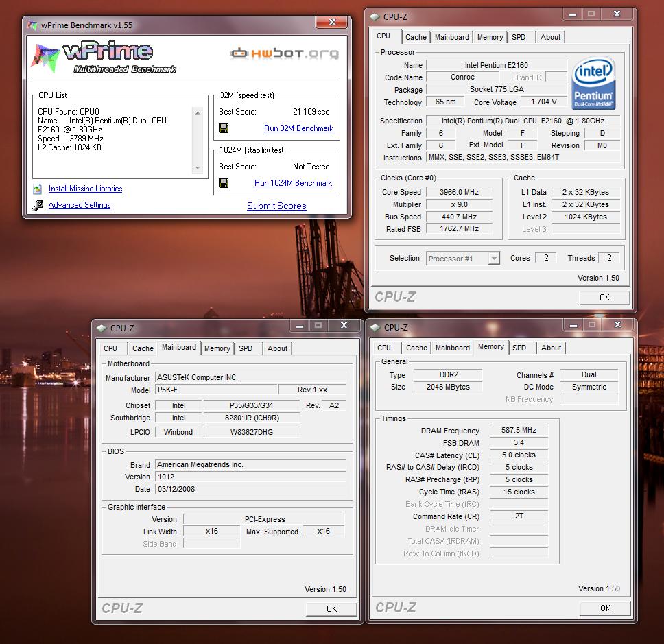The height and width of the screenshot is (644, 664).
Task: Click the Bus Speed value 440.7 MHz
Action: 459,217
